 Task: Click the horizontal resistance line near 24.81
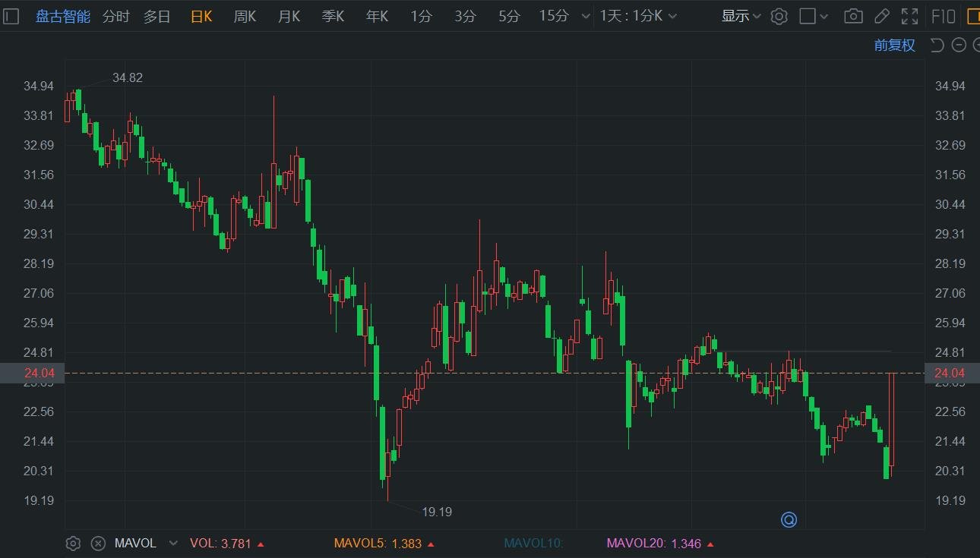tap(804, 352)
